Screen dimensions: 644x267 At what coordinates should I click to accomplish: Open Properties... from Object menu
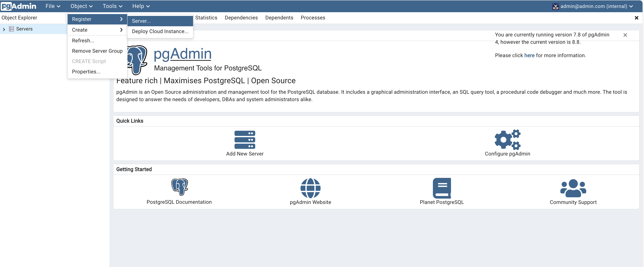[97, 72]
